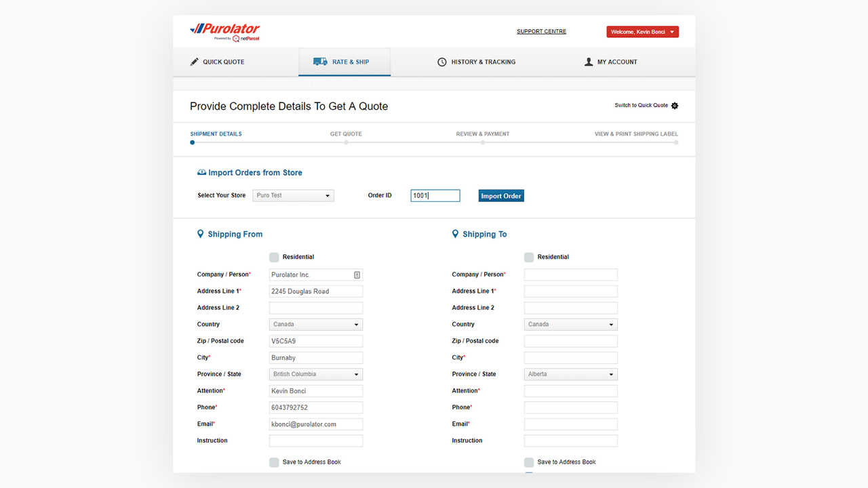Screen dimensions: 868x488
Task: Click Shipping From City field with Burnaby
Action: pyautogui.click(x=316, y=357)
